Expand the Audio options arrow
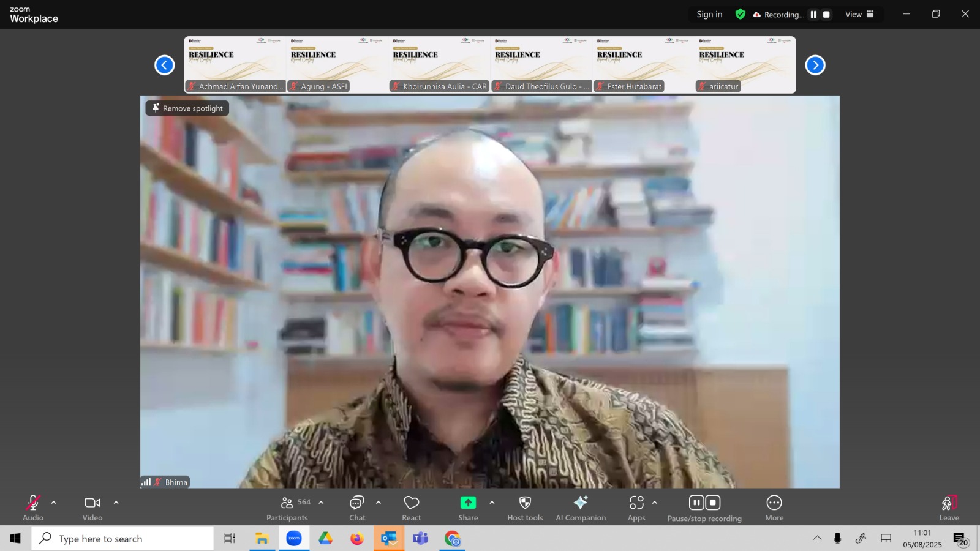980x551 pixels. pyautogui.click(x=53, y=503)
